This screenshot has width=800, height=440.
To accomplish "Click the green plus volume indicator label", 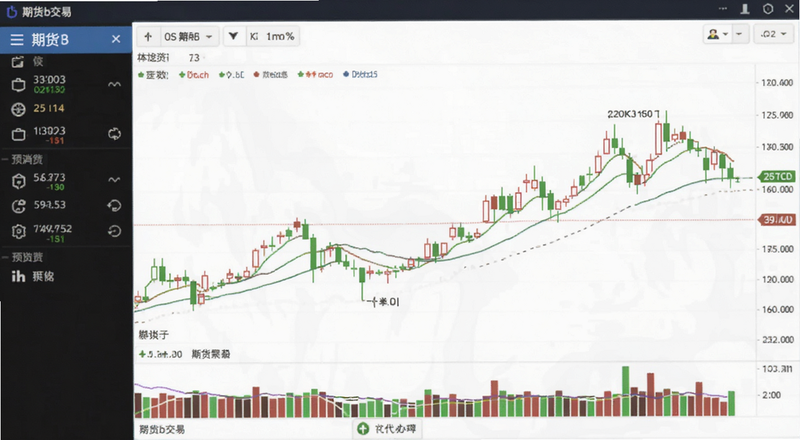I will (x=160, y=354).
